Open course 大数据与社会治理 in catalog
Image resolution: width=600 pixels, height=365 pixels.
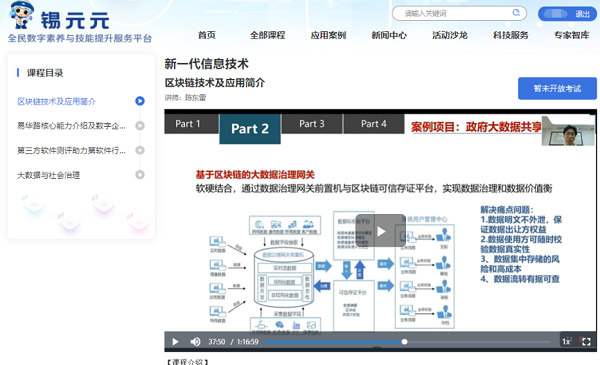(x=49, y=175)
